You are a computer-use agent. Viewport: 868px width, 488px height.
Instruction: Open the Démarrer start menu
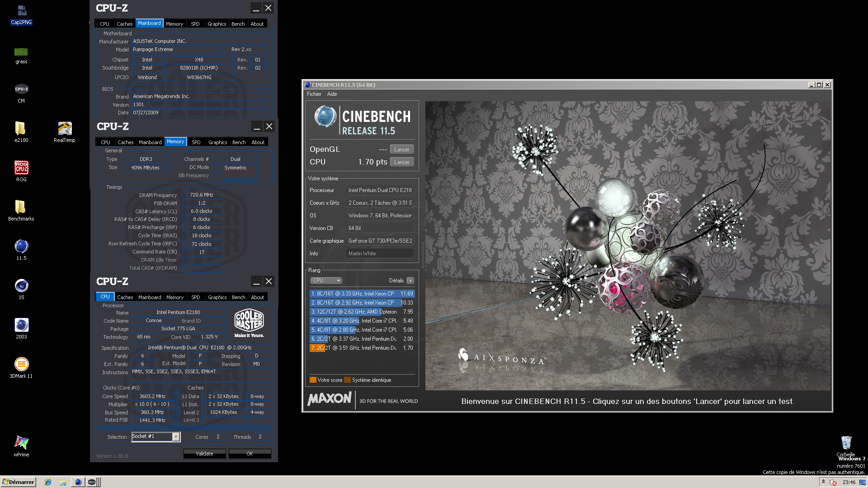pos(18,482)
